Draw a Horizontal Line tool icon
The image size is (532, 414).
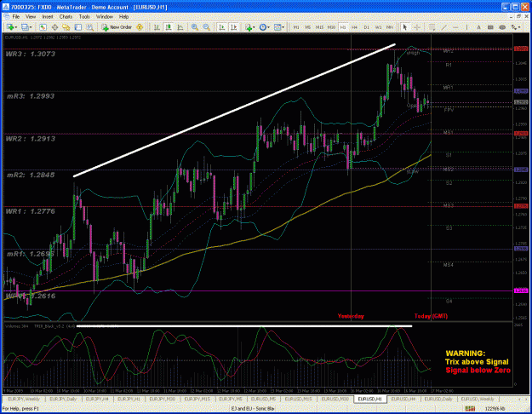(x=455, y=27)
